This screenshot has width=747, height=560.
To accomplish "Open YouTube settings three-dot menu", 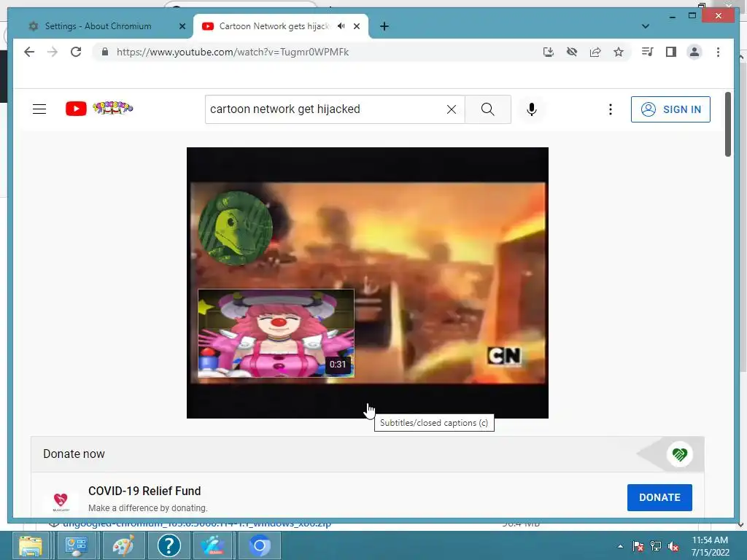I will [611, 109].
